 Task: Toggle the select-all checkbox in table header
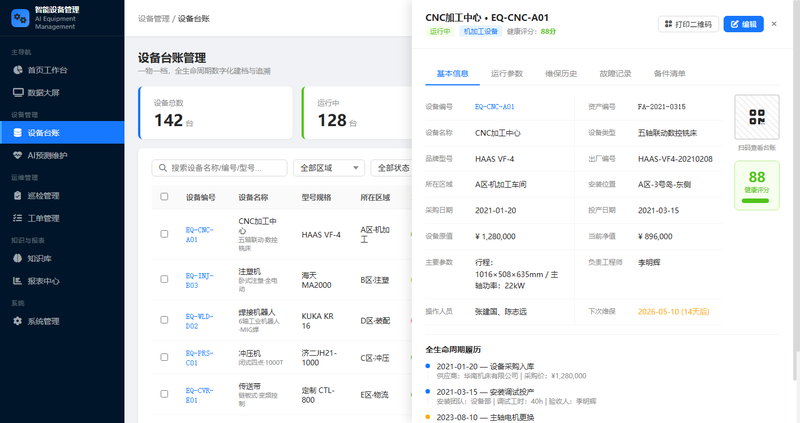coord(164,196)
